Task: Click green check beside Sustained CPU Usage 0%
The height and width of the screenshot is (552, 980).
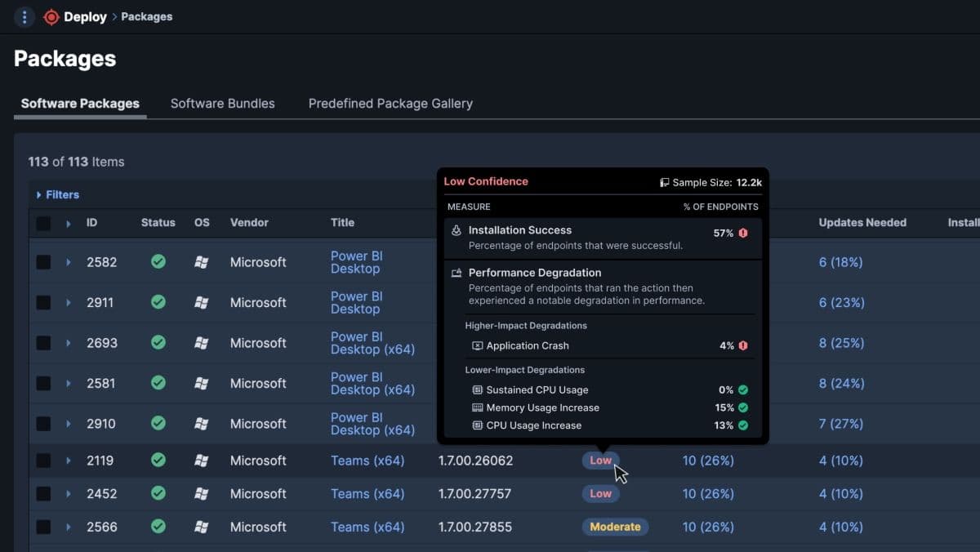Action: point(743,390)
